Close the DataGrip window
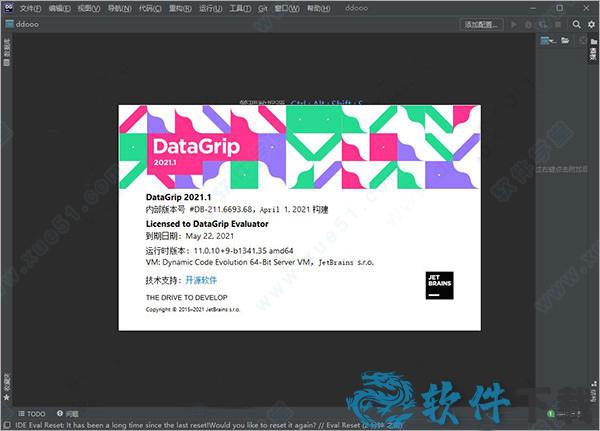The image size is (600, 431). (x=586, y=8)
